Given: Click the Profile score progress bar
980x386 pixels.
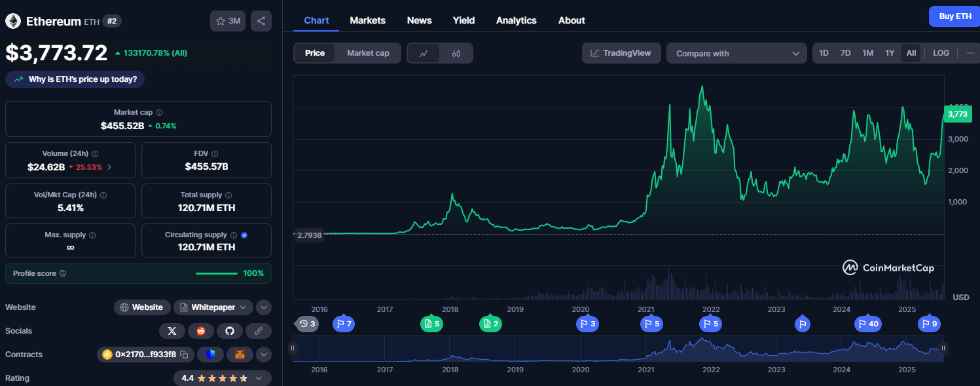Looking at the screenshot, I should [x=217, y=273].
